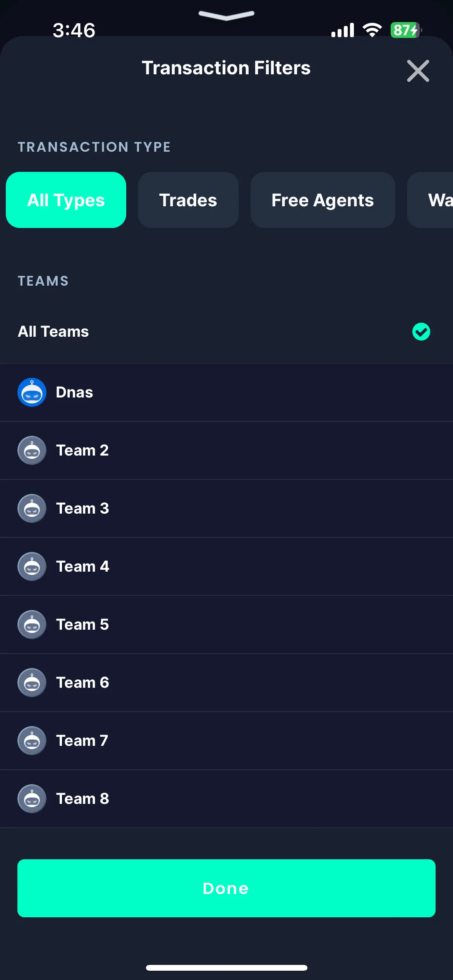Tap Team 8's robot avatar icon
The image size is (453, 980).
32,798
